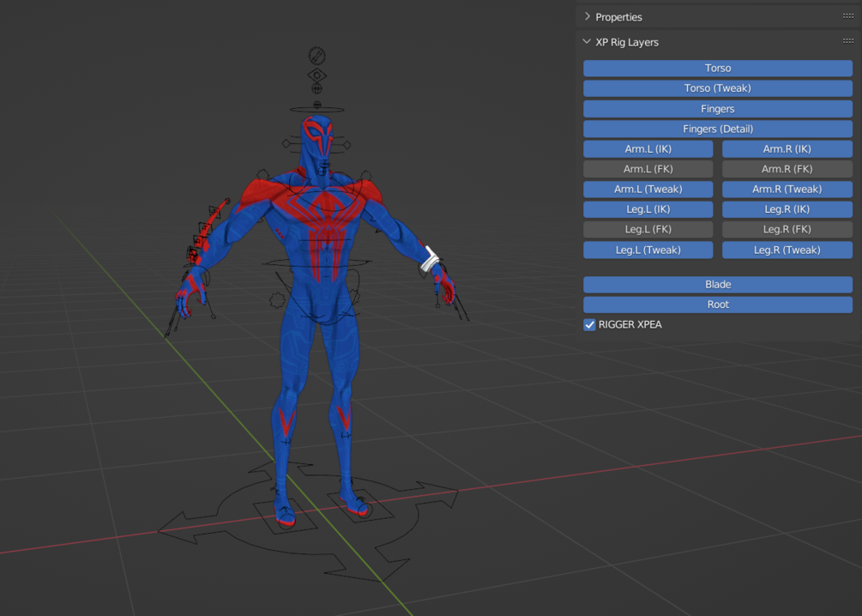
Task: Toggle Leg.R (IK) layer button
Action: (x=787, y=209)
